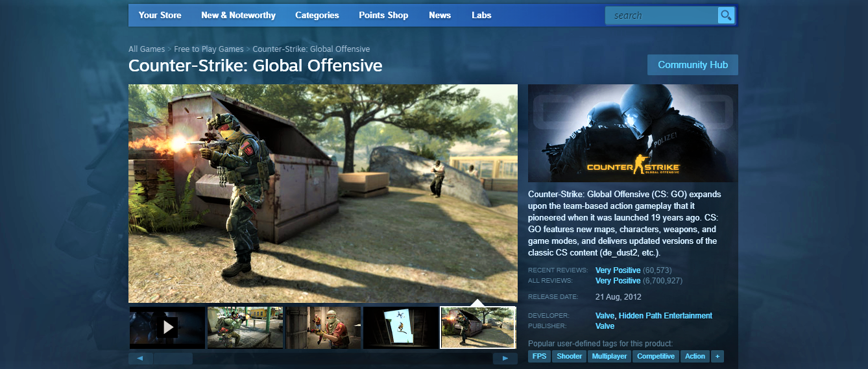The width and height of the screenshot is (868, 369).
Task: Go to the Points Shop tab
Action: [x=383, y=15]
